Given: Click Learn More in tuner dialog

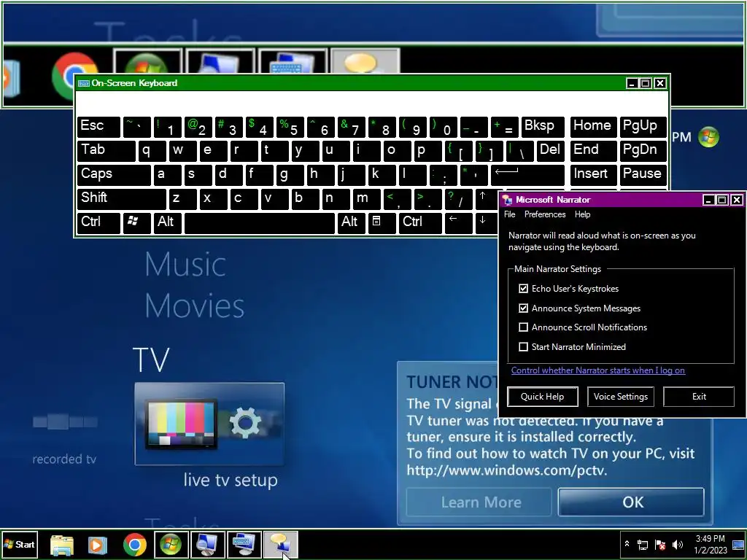Looking at the screenshot, I should coord(479,502).
